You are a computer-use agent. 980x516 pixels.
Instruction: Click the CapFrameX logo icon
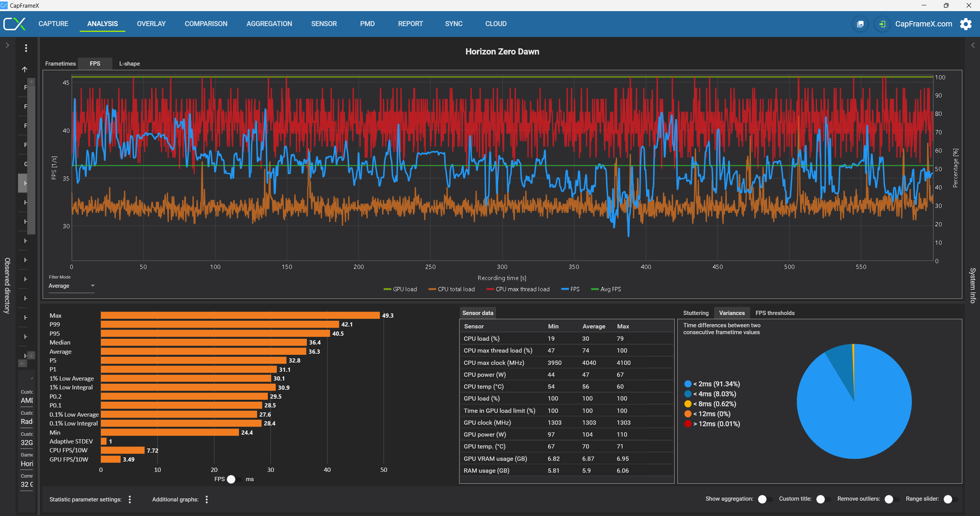pos(15,24)
